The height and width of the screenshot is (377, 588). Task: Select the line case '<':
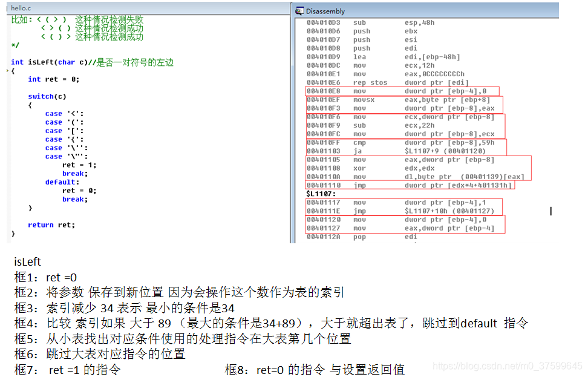coord(65,114)
